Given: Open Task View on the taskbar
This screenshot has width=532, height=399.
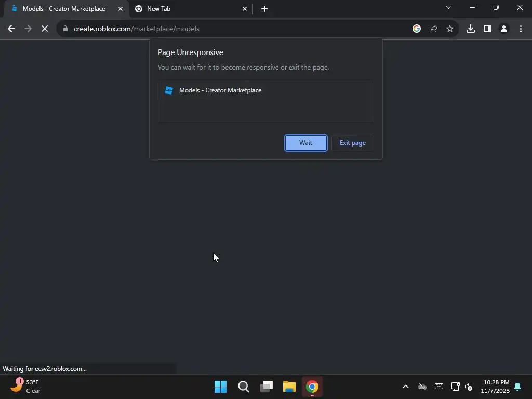Looking at the screenshot, I should (267, 387).
